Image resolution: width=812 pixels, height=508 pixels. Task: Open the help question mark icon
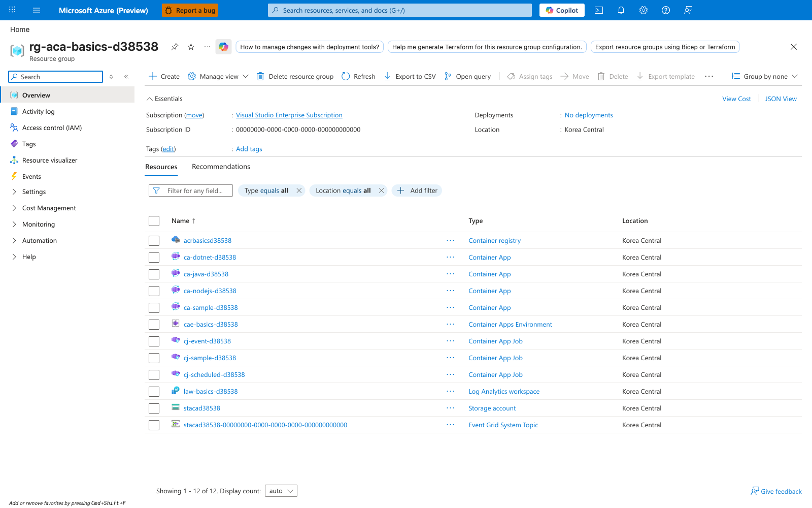666,10
